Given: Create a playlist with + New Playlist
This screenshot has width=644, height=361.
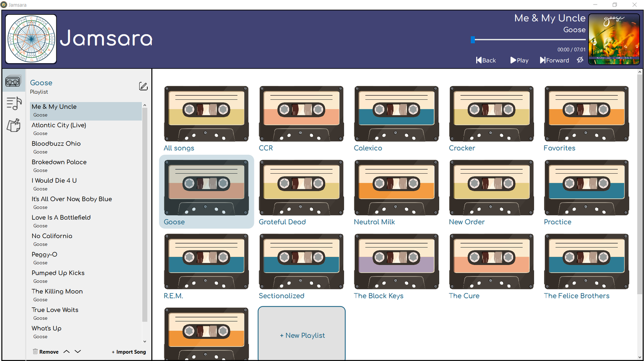Looking at the screenshot, I should click(x=302, y=334).
